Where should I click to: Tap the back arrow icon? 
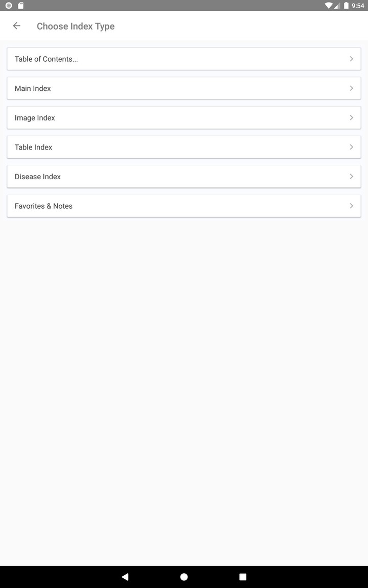click(x=17, y=26)
